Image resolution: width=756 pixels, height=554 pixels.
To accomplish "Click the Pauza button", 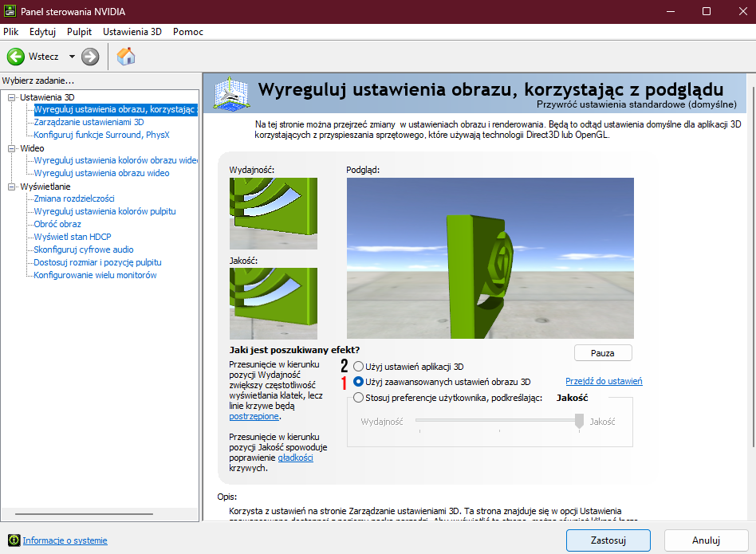I will 603,352.
